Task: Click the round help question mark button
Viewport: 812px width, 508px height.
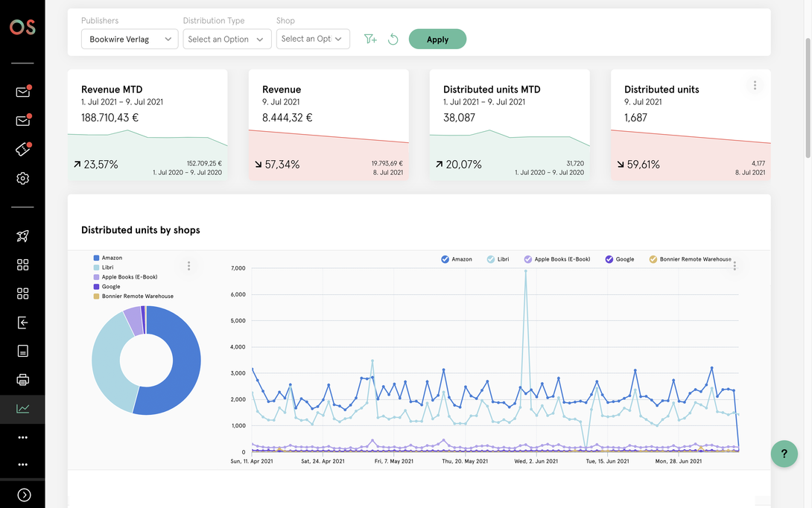Action: [x=784, y=454]
